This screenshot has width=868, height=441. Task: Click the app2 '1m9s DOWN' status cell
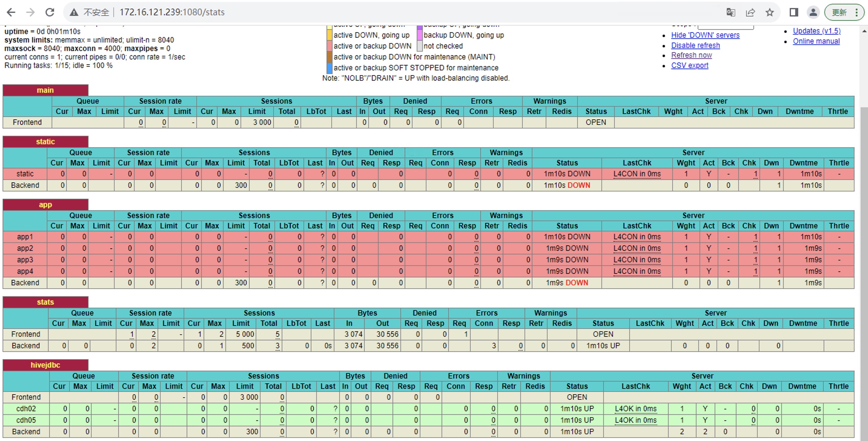pyautogui.click(x=567, y=248)
